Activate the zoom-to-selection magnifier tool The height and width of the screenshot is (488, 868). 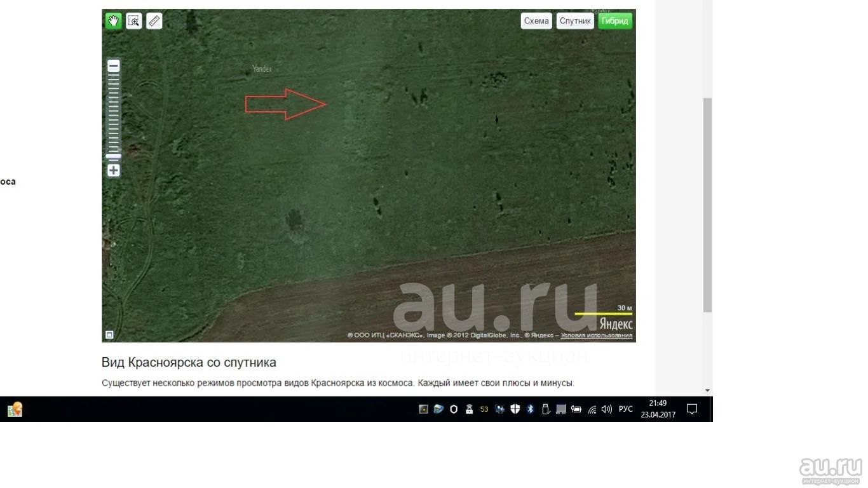click(x=133, y=21)
